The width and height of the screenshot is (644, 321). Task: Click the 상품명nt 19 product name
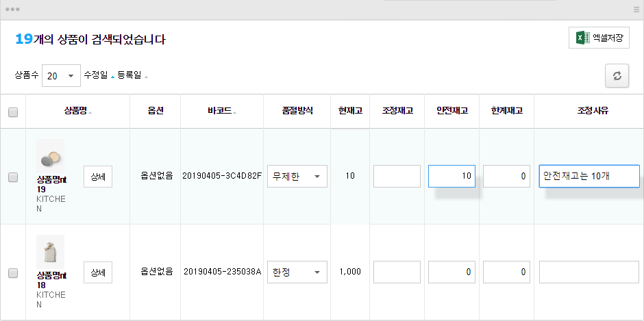(51, 184)
